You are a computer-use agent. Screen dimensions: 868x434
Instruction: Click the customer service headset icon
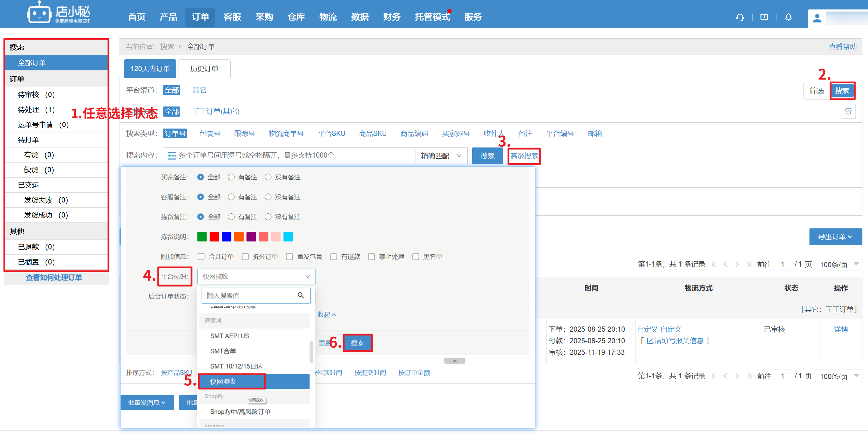coord(740,17)
